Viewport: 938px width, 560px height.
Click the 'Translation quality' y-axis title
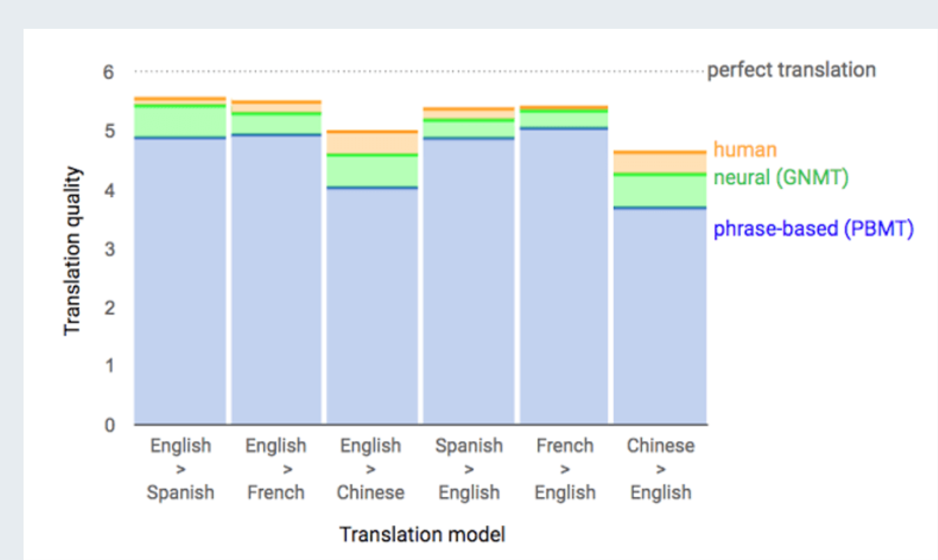tap(72, 251)
